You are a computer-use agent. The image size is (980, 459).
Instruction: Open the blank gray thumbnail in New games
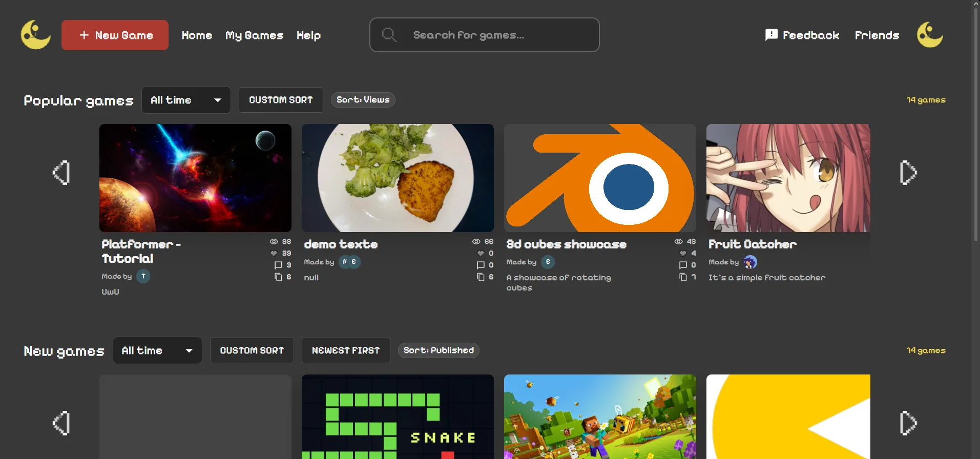[x=195, y=416]
